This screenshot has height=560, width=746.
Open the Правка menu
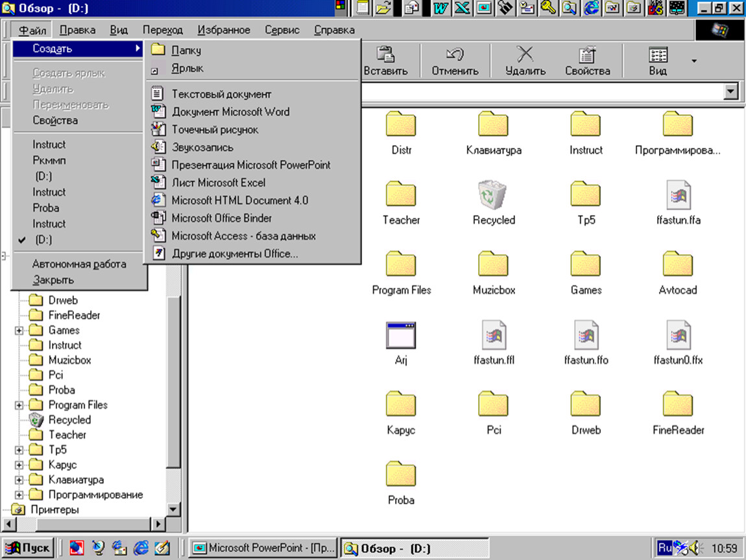(78, 30)
